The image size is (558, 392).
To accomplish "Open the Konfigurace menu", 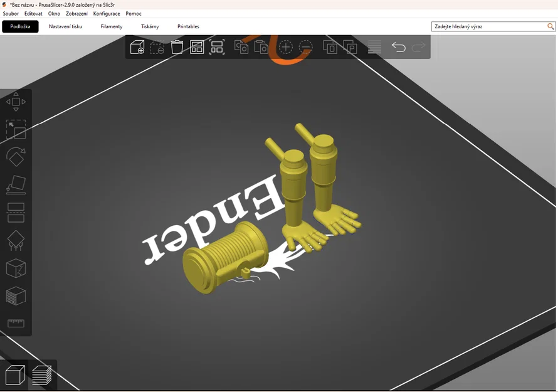I will [107, 14].
